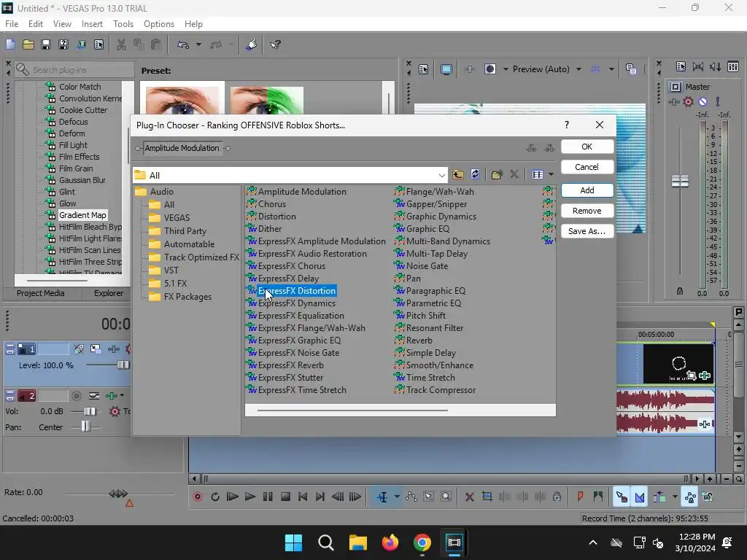
Task: Select the Third Party folder in tree
Action: (x=185, y=231)
